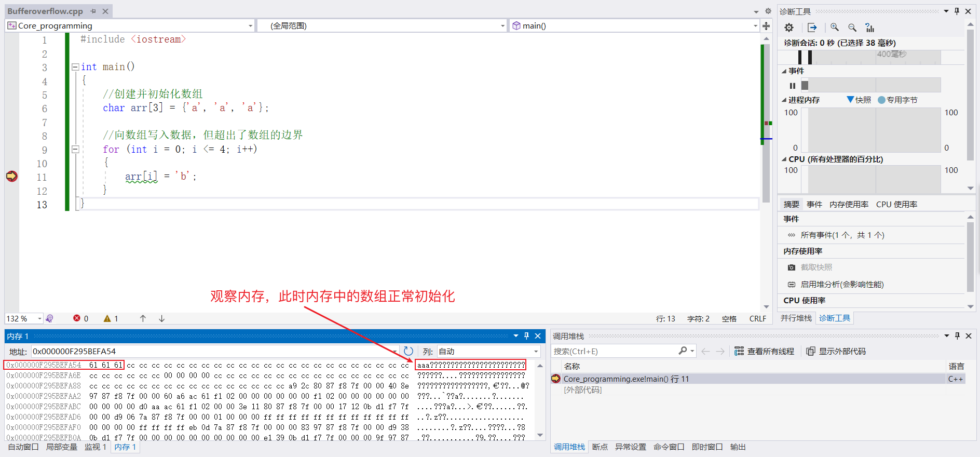
Task: Click the take snapshot camera icon
Action: 792,267
